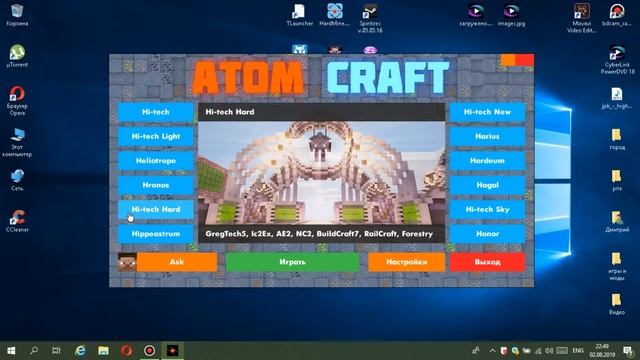The height and width of the screenshot is (360, 640).
Task: Open File Explorer from the taskbar
Action: point(103,350)
